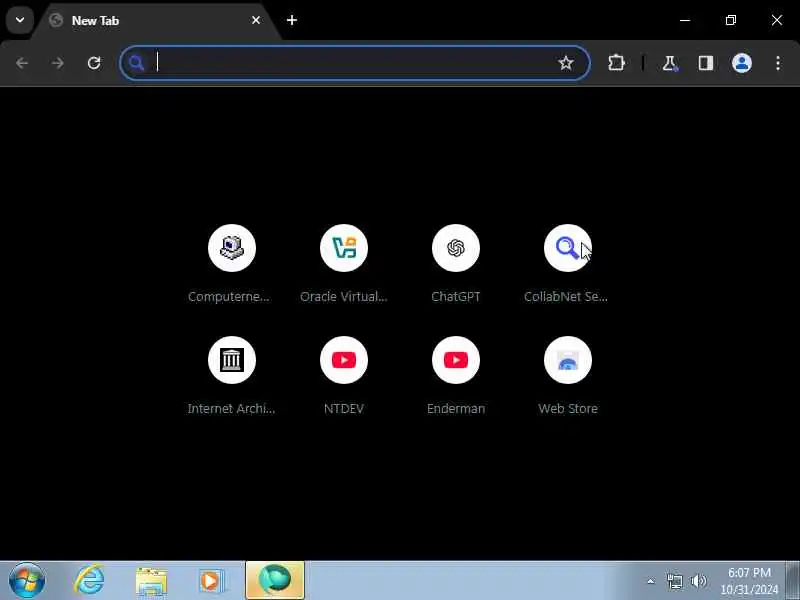
Task: Open the Oracle VirtualBox shortcut icon
Action: (x=344, y=248)
